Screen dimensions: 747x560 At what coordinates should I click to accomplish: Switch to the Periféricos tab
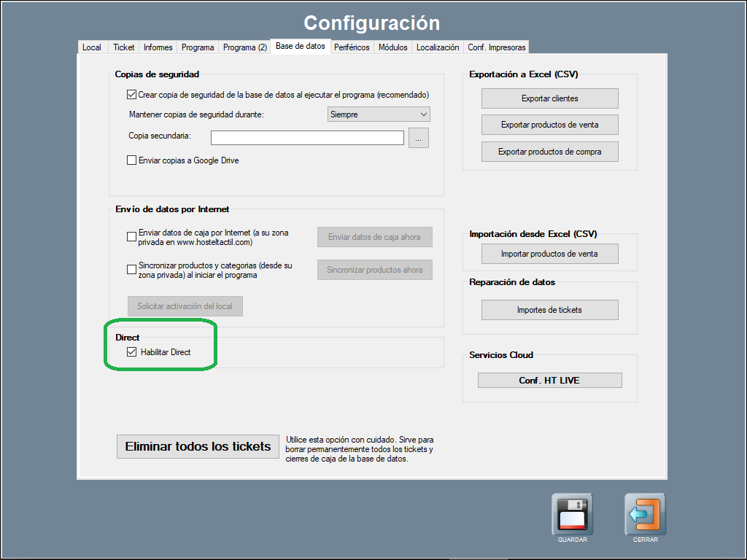pyautogui.click(x=352, y=47)
